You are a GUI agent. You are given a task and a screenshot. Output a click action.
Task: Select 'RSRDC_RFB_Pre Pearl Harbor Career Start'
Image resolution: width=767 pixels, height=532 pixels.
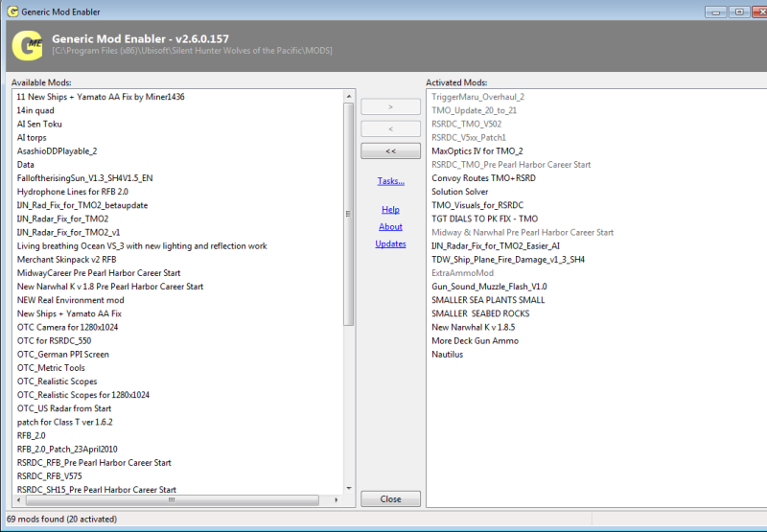(94, 463)
